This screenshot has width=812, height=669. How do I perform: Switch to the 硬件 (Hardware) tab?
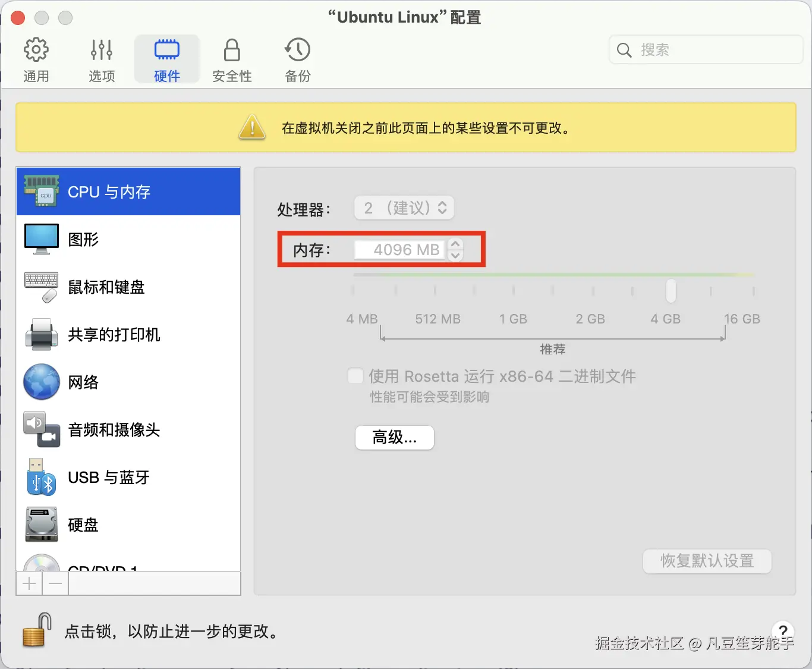point(167,59)
